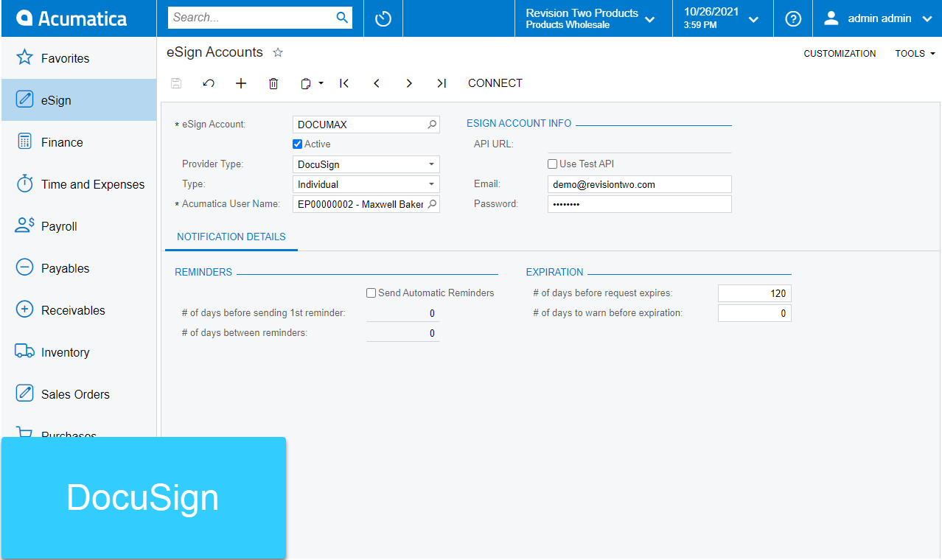
Task: Open the recent history clock icon
Action: point(383,18)
